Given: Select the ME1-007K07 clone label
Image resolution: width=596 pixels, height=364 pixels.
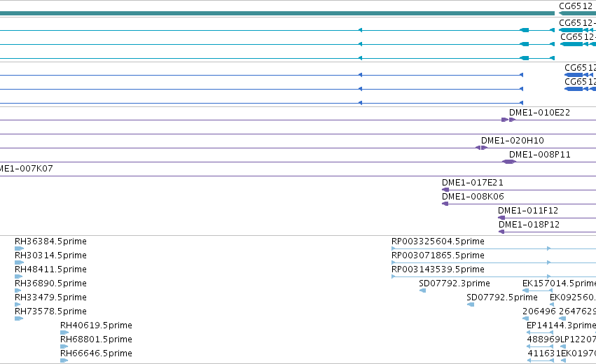Looking at the screenshot, I should tap(26, 168).
